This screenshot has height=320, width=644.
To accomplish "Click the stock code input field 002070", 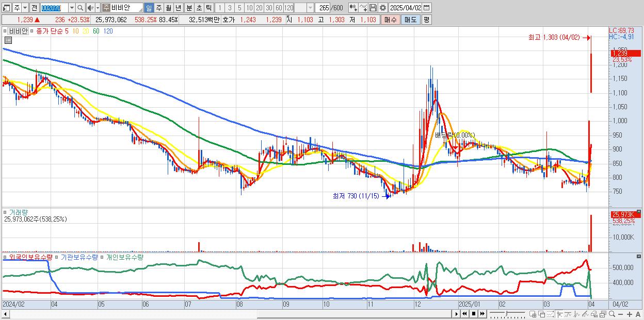I will click(x=54, y=8).
